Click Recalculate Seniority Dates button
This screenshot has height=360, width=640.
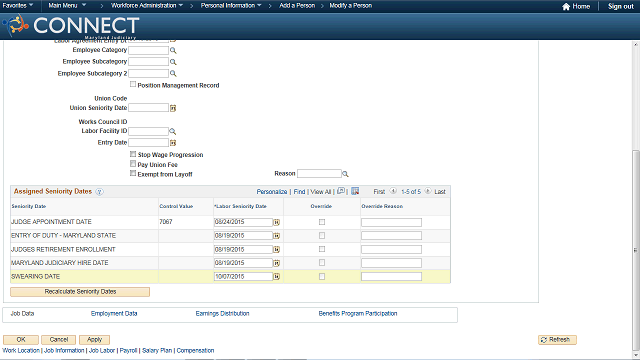(x=80, y=292)
